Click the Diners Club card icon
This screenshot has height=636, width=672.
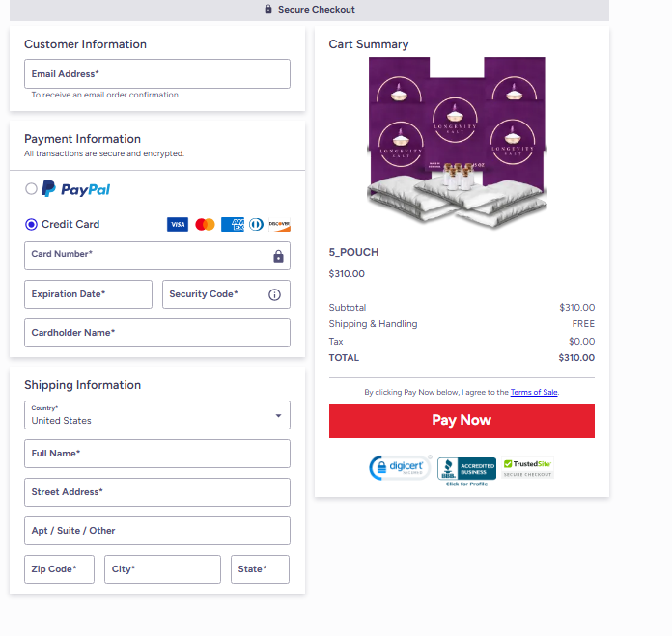256,225
